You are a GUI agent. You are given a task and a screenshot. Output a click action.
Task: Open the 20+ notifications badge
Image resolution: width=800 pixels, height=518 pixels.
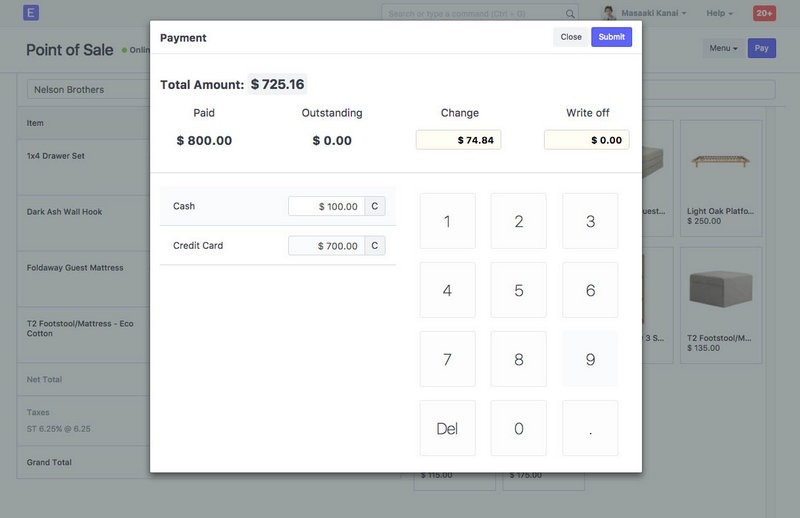(x=764, y=13)
